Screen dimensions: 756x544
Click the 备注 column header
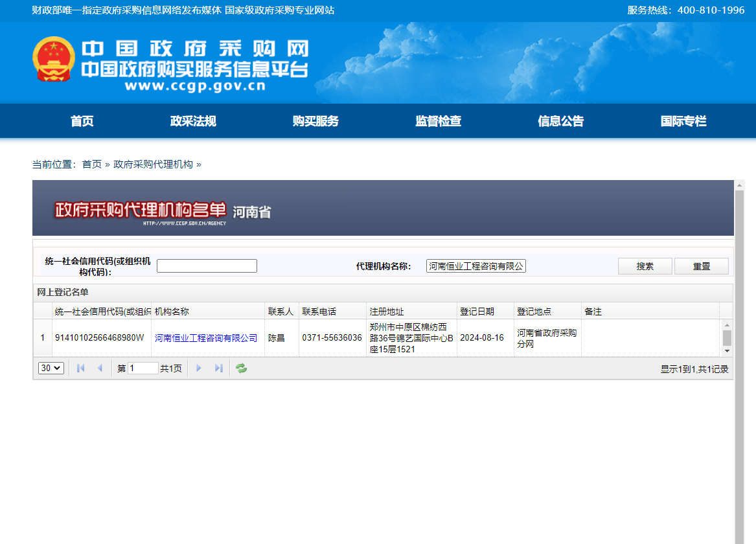coord(650,312)
